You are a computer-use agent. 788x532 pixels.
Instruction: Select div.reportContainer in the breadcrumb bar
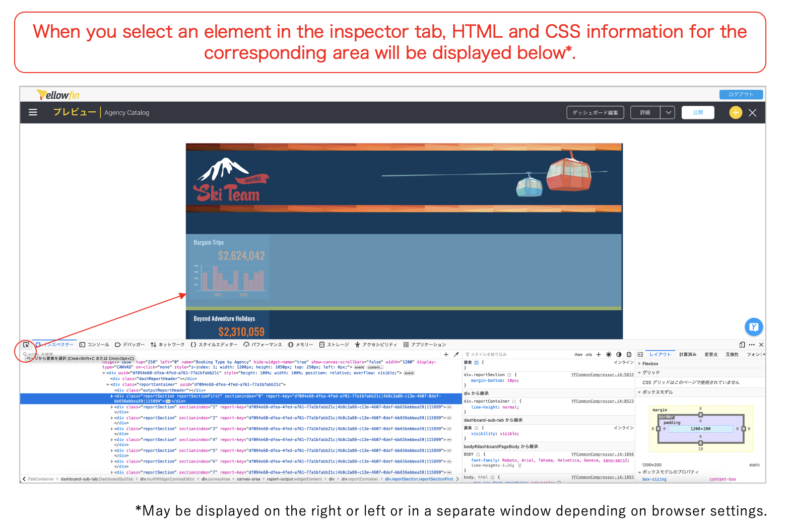tap(360, 479)
